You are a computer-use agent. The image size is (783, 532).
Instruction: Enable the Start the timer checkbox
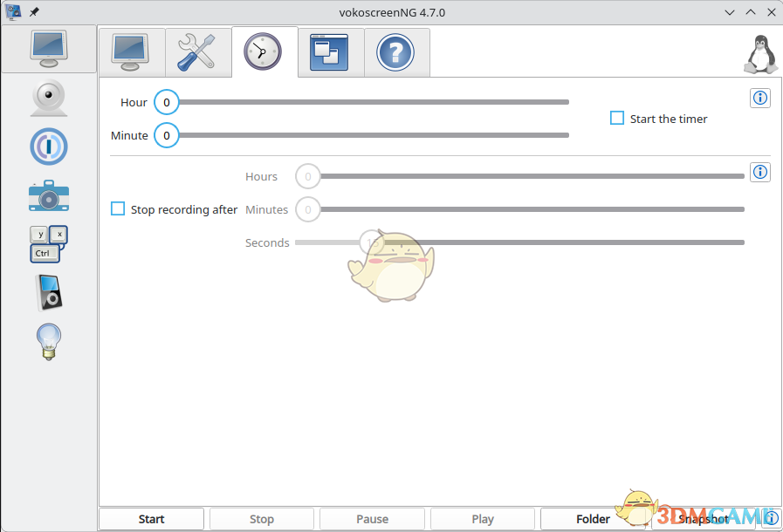click(x=617, y=118)
